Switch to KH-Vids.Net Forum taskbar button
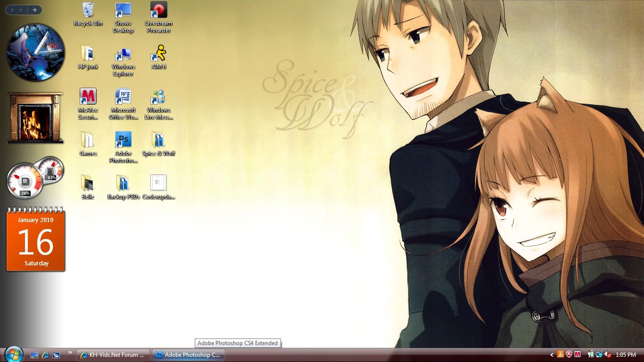The width and height of the screenshot is (644, 362). point(114,355)
